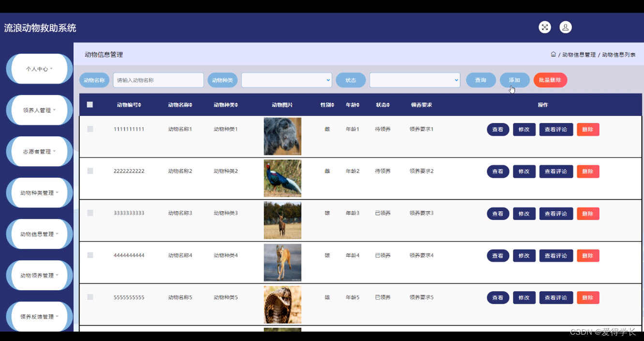The height and width of the screenshot is (341, 644).
Task: Sort by 动物编号 column arrows
Action: pyautogui.click(x=140, y=105)
